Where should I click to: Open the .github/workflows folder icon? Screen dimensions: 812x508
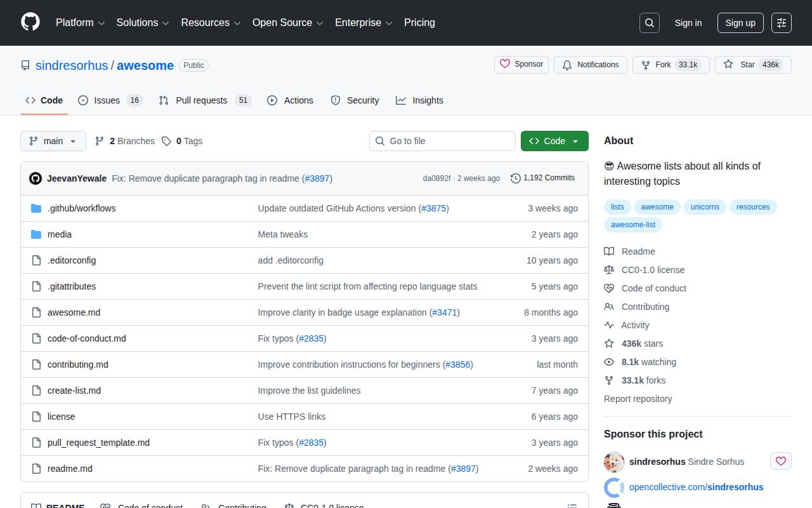[x=36, y=208]
